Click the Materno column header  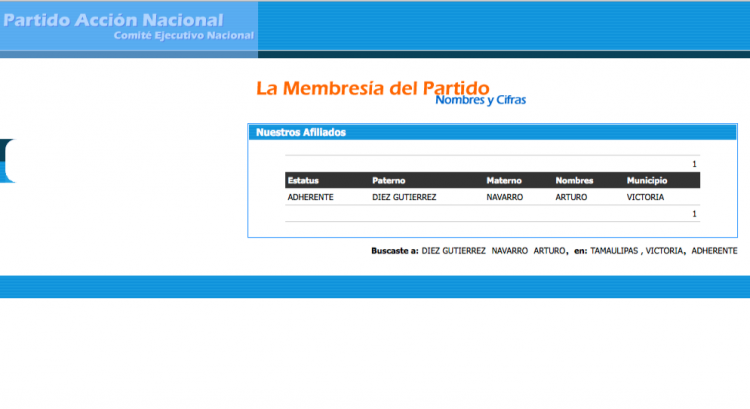(504, 180)
